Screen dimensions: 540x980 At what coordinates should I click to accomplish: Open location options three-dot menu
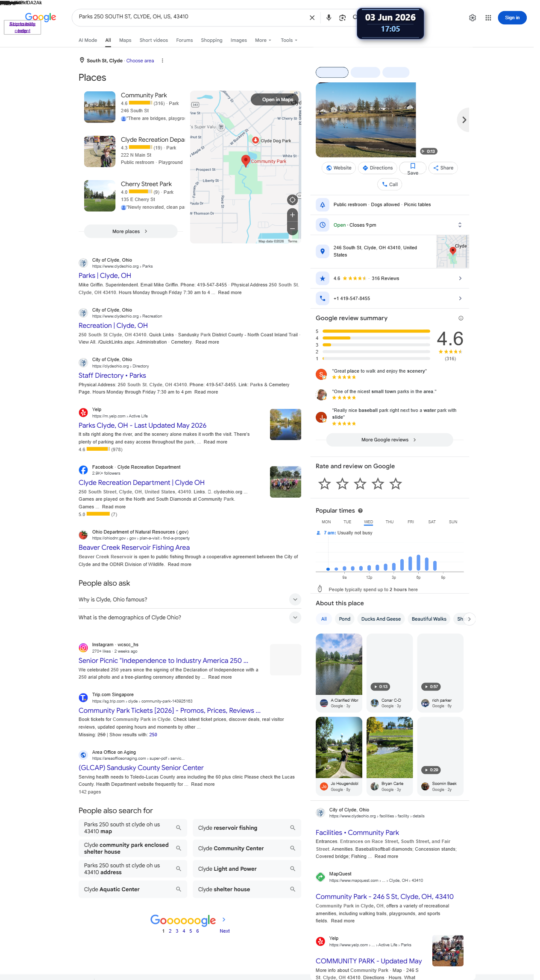click(x=162, y=61)
